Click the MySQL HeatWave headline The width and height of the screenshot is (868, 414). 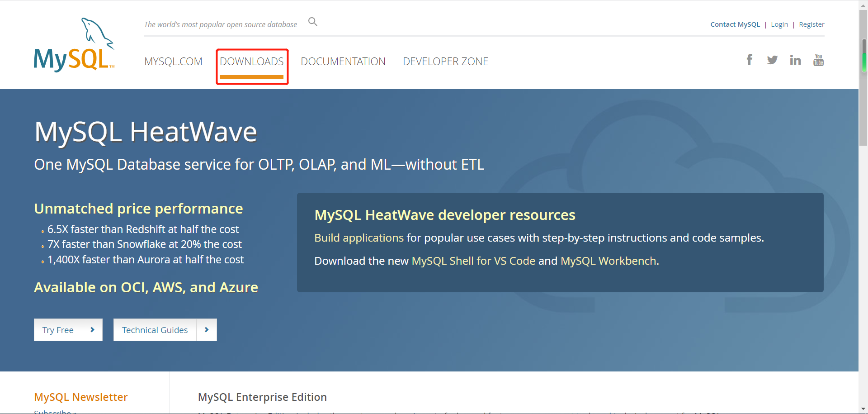coord(146,132)
